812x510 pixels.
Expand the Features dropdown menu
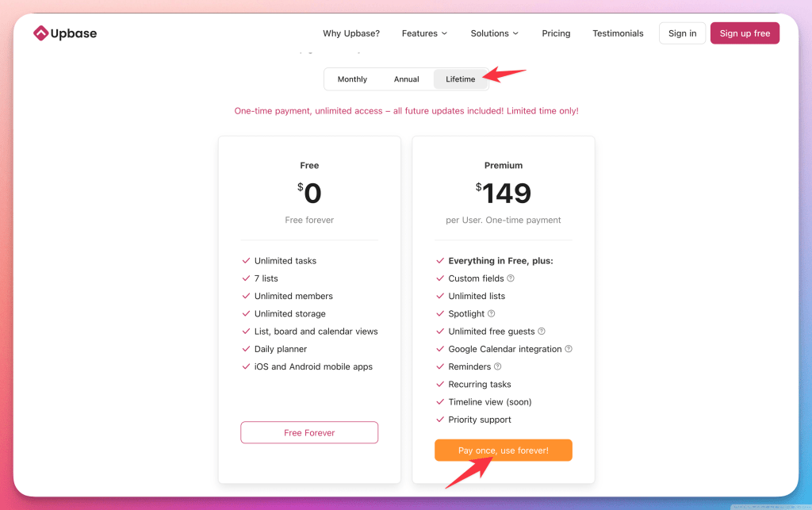coord(424,33)
